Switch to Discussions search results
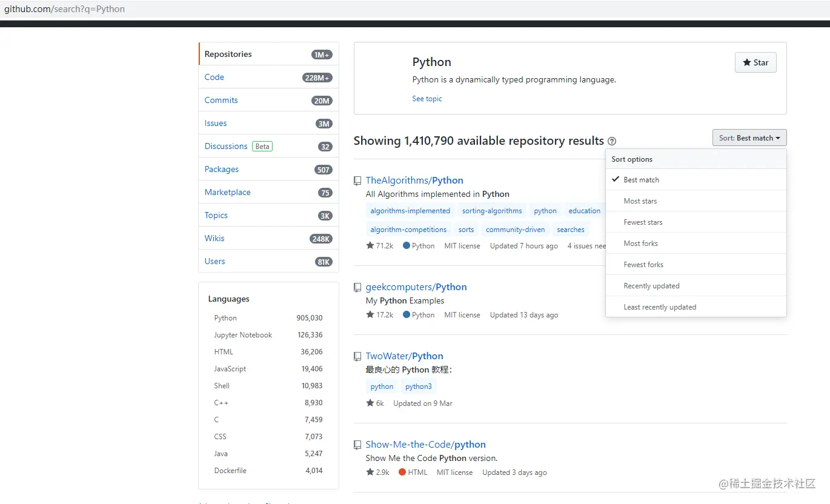830x504 pixels. (x=268, y=146)
